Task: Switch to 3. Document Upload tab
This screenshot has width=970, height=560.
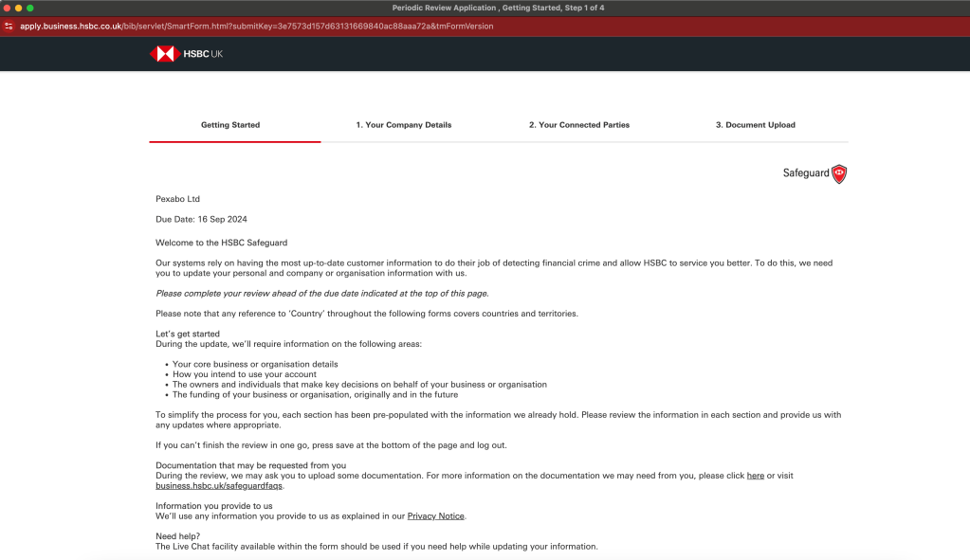Action: tap(756, 125)
